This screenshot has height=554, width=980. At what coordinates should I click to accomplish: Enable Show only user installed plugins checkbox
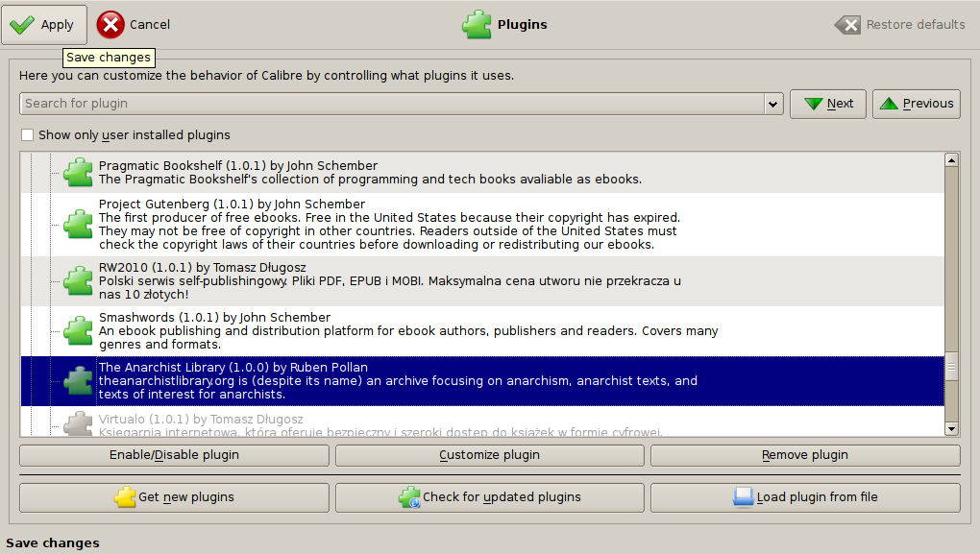[x=28, y=135]
